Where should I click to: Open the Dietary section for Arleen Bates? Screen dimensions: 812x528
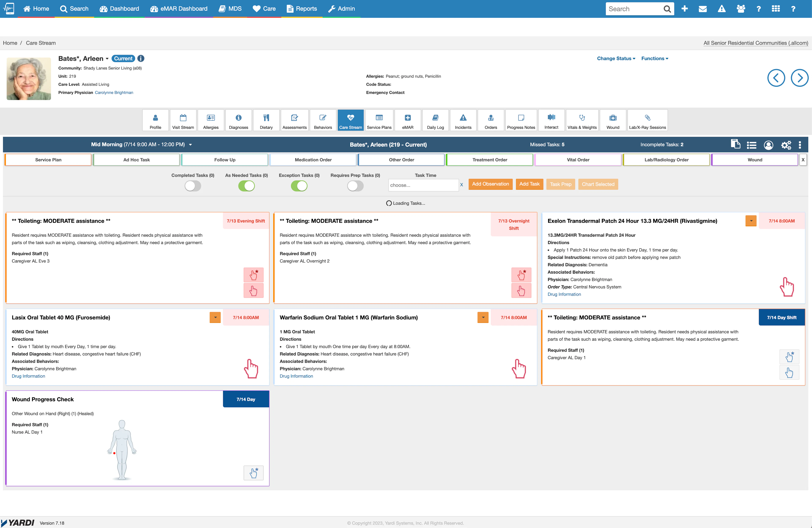click(x=266, y=120)
